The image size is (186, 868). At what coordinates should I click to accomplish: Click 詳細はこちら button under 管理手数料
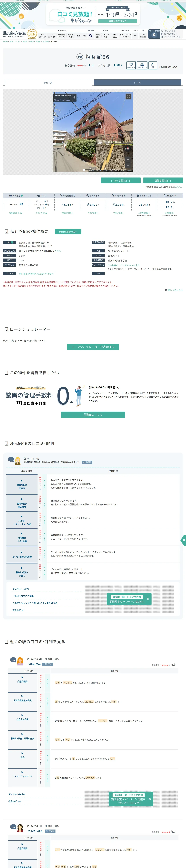pos(93,415)
